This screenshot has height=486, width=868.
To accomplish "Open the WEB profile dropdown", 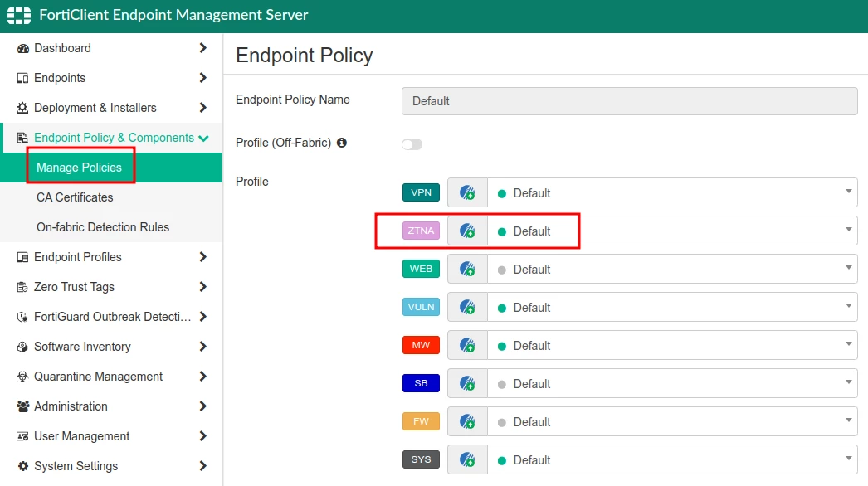I will pyautogui.click(x=672, y=269).
